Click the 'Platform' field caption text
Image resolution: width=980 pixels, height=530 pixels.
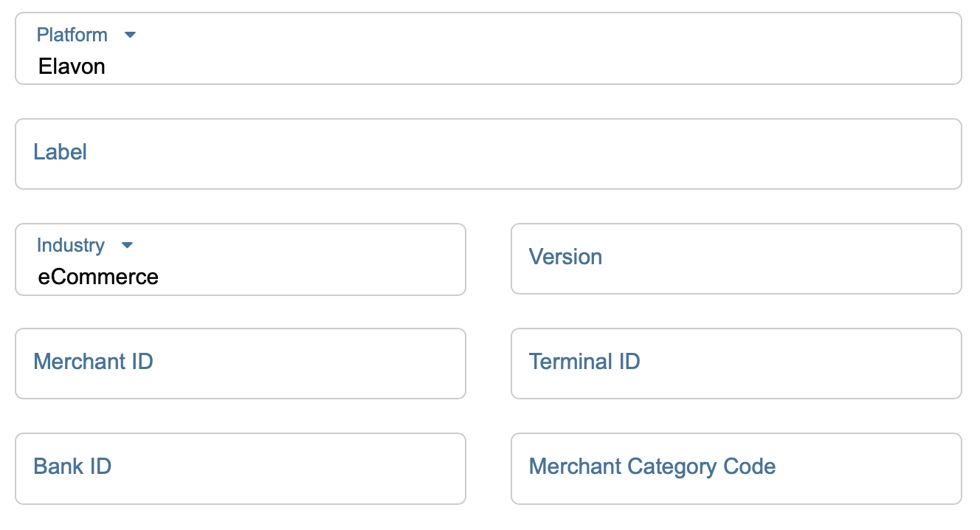point(72,35)
